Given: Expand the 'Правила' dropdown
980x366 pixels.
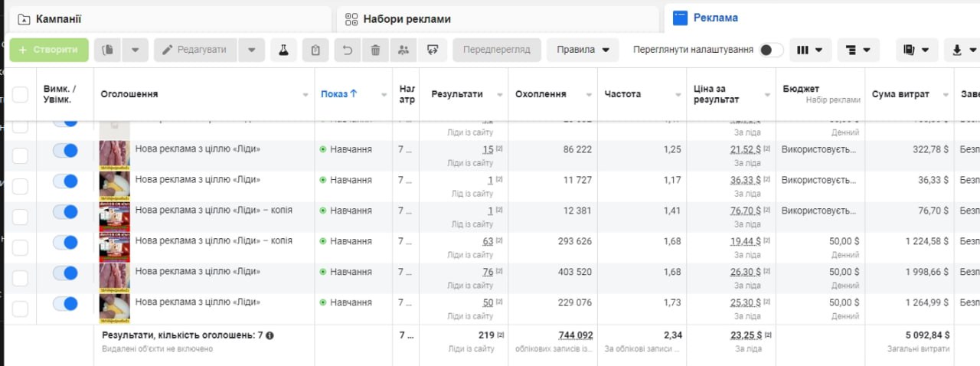Looking at the screenshot, I should [x=583, y=50].
